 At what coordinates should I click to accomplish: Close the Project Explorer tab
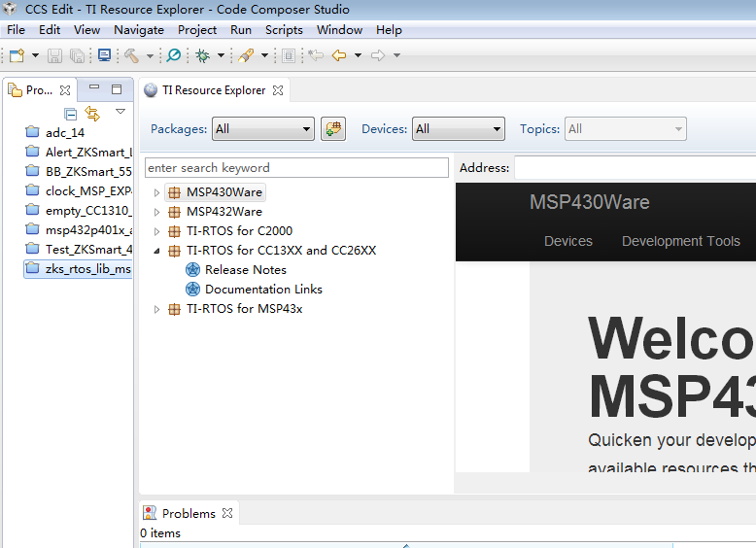click(x=65, y=90)
